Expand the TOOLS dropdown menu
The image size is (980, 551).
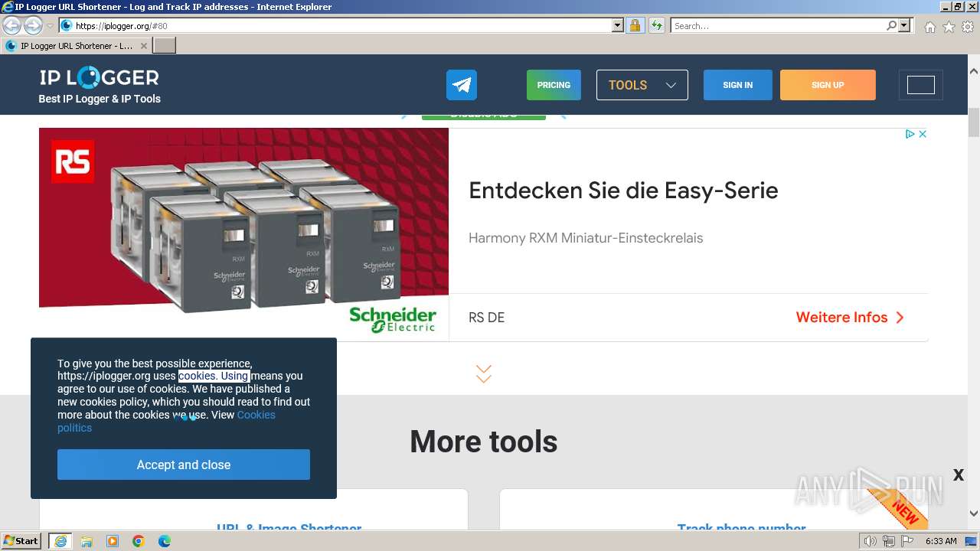[x=642, y=85]
